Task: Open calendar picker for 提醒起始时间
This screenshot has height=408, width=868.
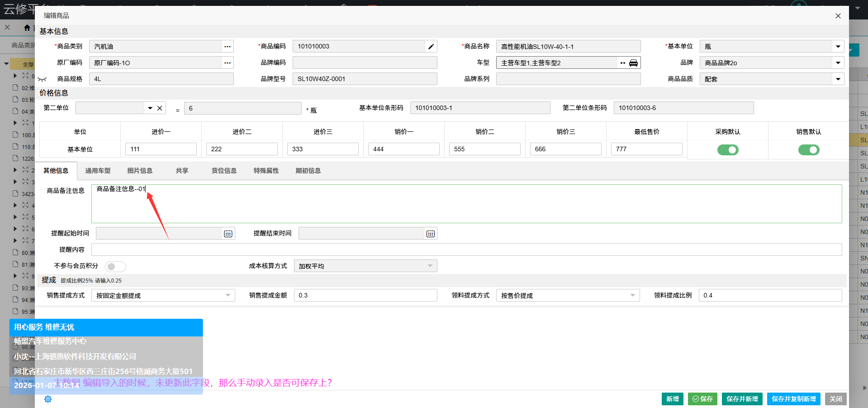Action: coord(228,234)
